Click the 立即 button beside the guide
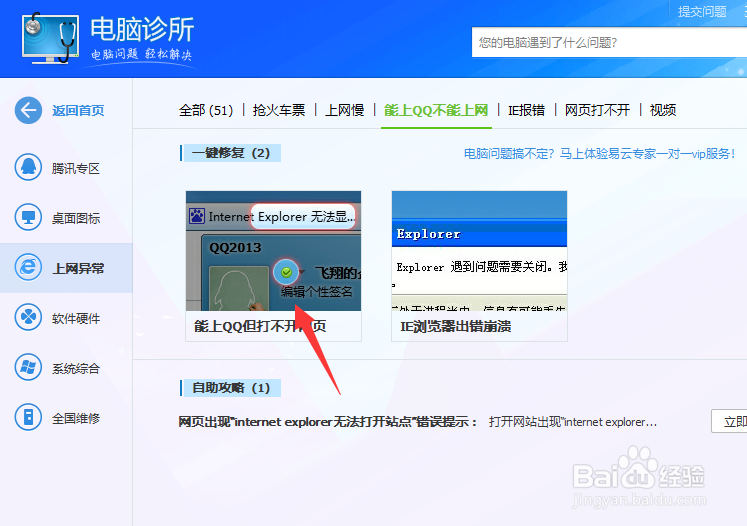This screenshot has height=526, width=747. [x=729, y=421]
